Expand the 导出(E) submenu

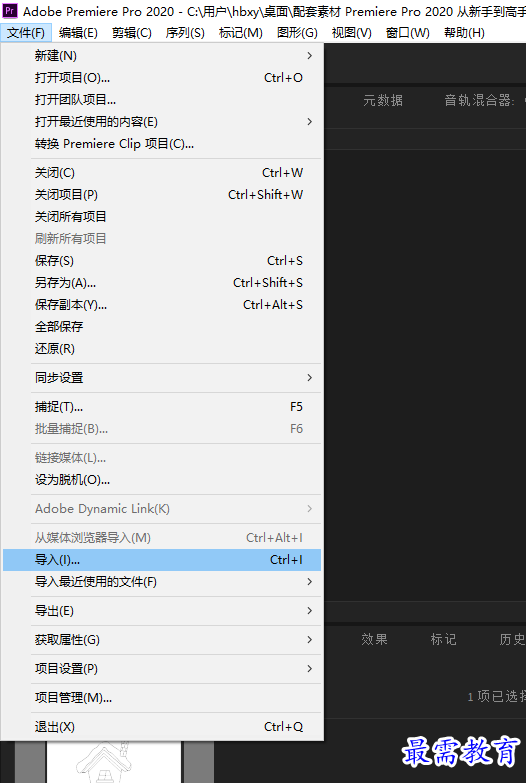[162, 611]
